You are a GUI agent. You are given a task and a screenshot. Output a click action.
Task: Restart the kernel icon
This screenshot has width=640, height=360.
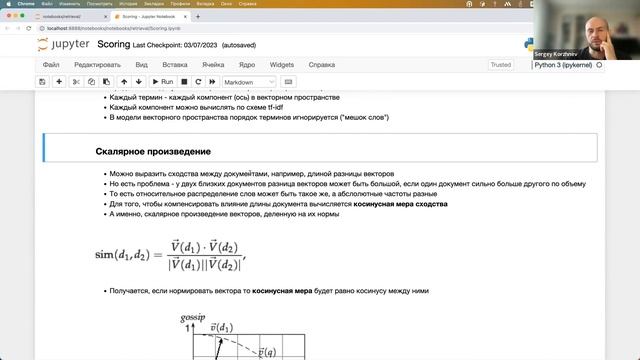tap(198, 82)
